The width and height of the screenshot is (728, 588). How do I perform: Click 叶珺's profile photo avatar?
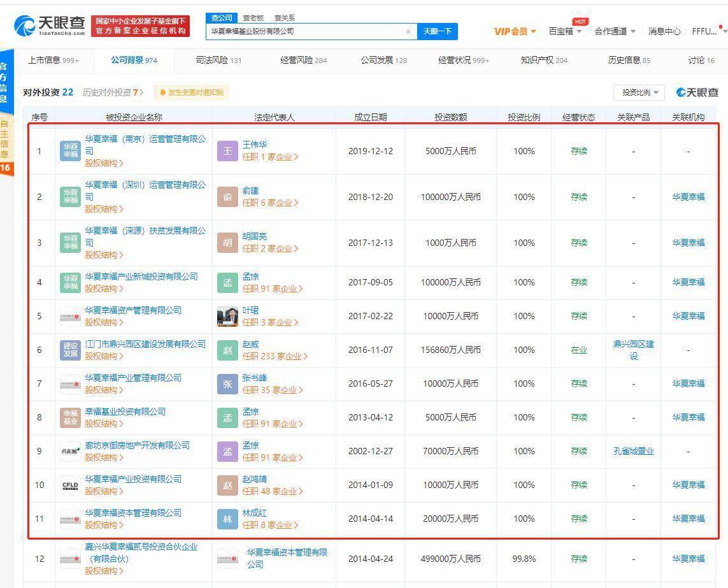227,316
